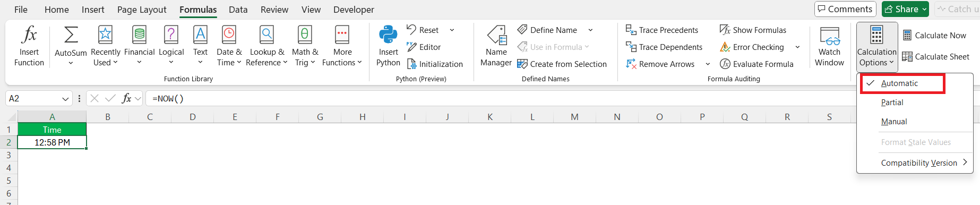Image resolution: width=980 pixels, height=205 pixels.
Task: Open Financial functions library
Action: [139, 47]
